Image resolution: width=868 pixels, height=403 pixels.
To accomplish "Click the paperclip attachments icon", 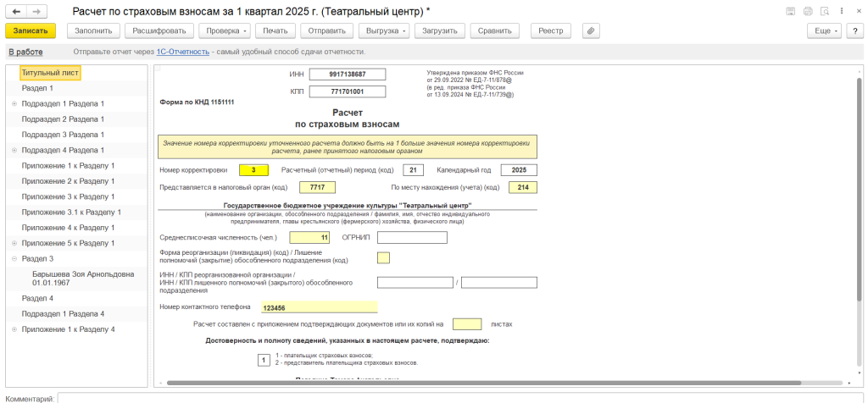I will pos(591,30).
